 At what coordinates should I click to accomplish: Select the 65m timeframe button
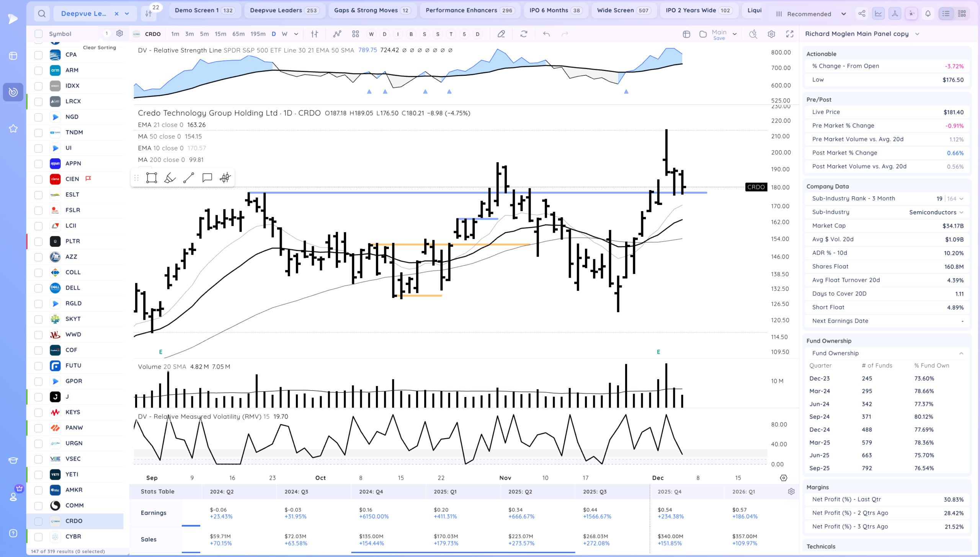coord(238,34)
